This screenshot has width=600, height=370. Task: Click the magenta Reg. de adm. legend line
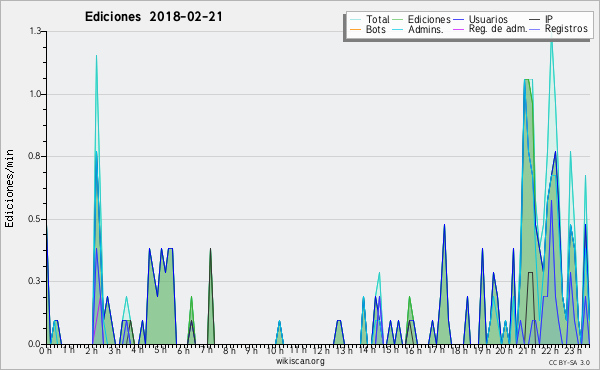458,29
